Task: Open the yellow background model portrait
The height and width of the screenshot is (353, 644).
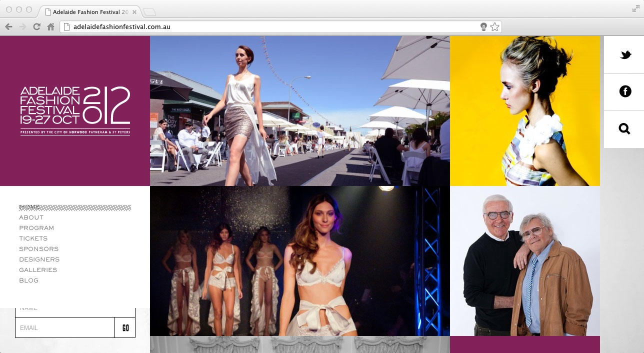Action: (x=525, y=111)
